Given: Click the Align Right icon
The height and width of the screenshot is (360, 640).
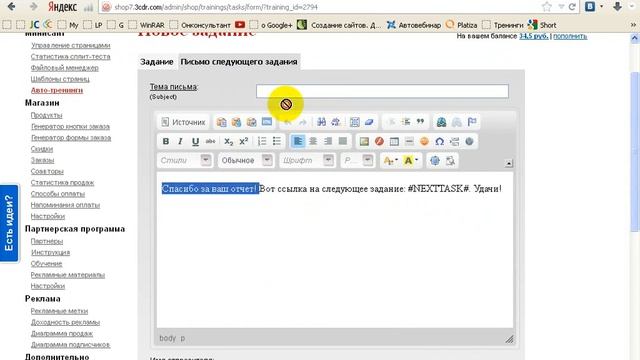Looking at the screenshot, I should coord(328,141).
